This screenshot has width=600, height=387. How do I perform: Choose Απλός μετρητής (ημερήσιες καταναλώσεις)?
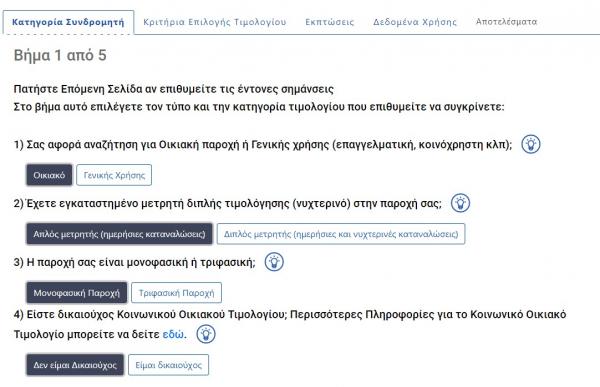pos(119,234)
